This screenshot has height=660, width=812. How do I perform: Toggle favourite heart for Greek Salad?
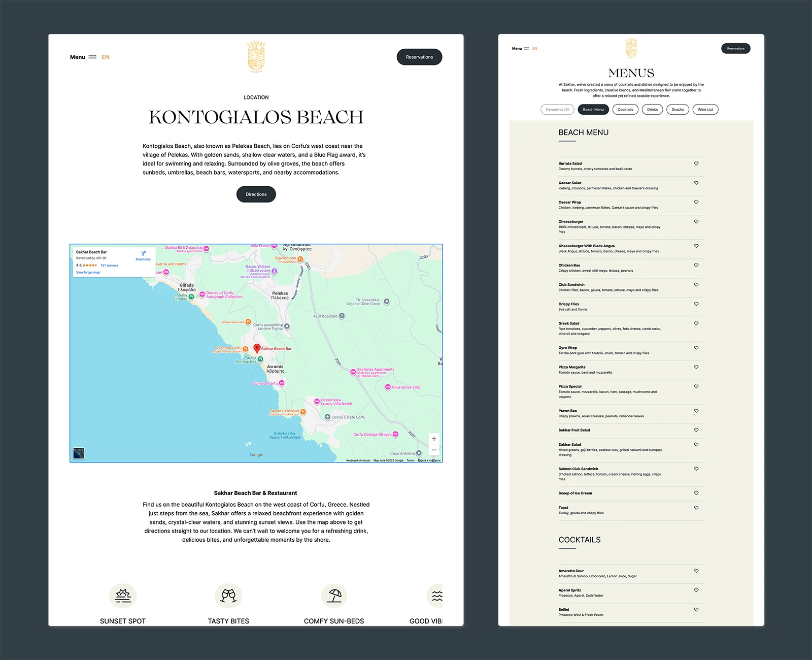[x=696, y=323]
